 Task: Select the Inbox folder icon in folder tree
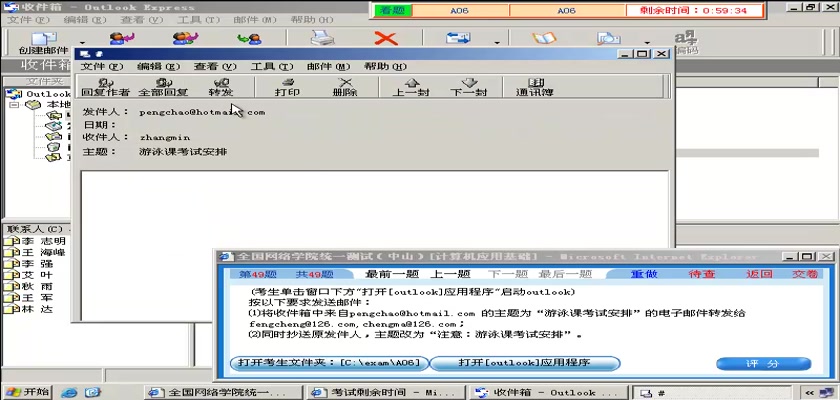click(53, 115)
